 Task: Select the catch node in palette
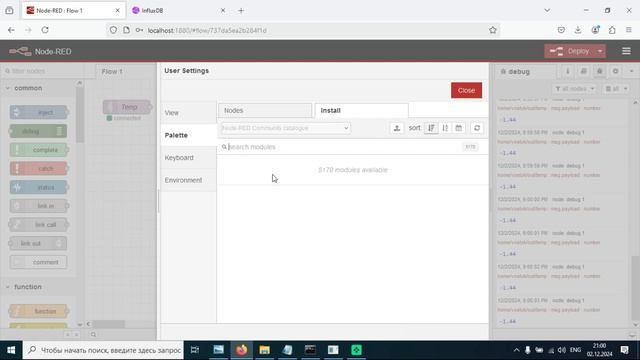point(38,169)
